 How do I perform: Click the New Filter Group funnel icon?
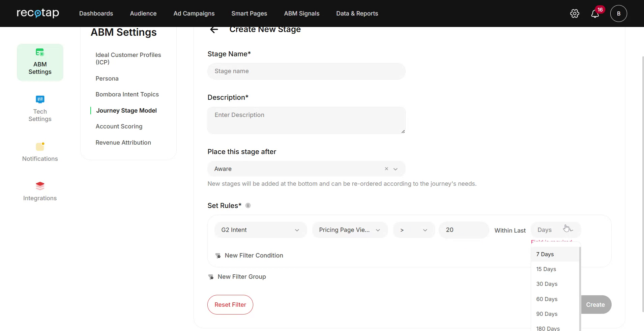[211, 277]
